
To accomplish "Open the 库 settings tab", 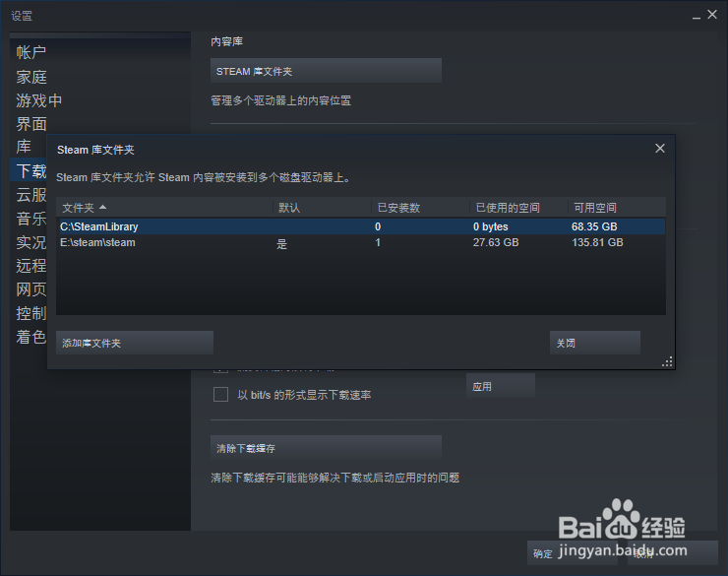I will point(24,147).
